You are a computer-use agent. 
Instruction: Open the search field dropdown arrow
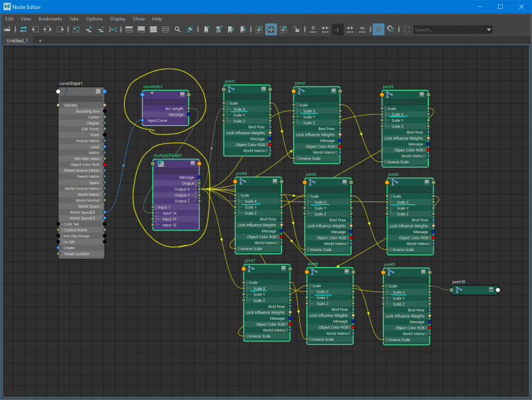pyautogui.click(x=488, y=30)
